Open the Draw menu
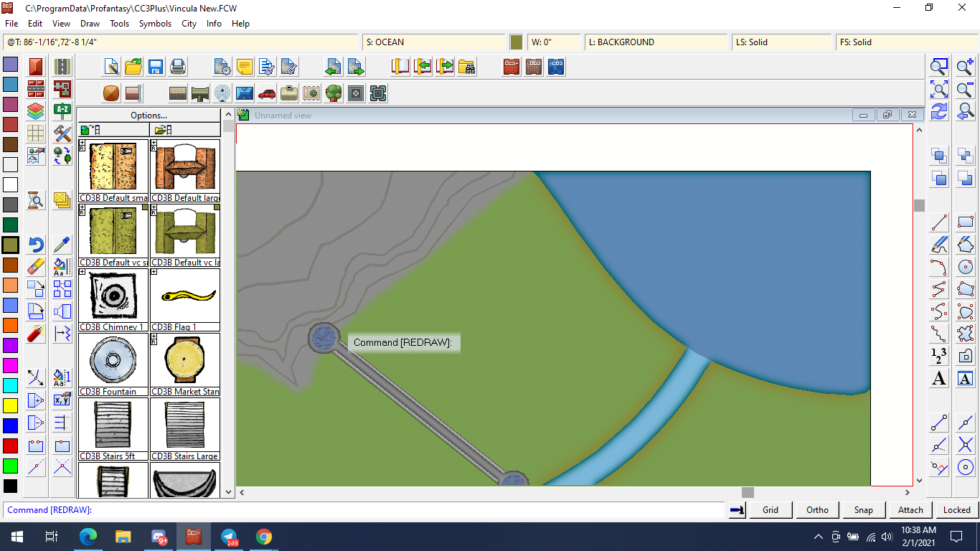Image resolution: width=980 pixels, height=551 pixels. click(90, 24)
